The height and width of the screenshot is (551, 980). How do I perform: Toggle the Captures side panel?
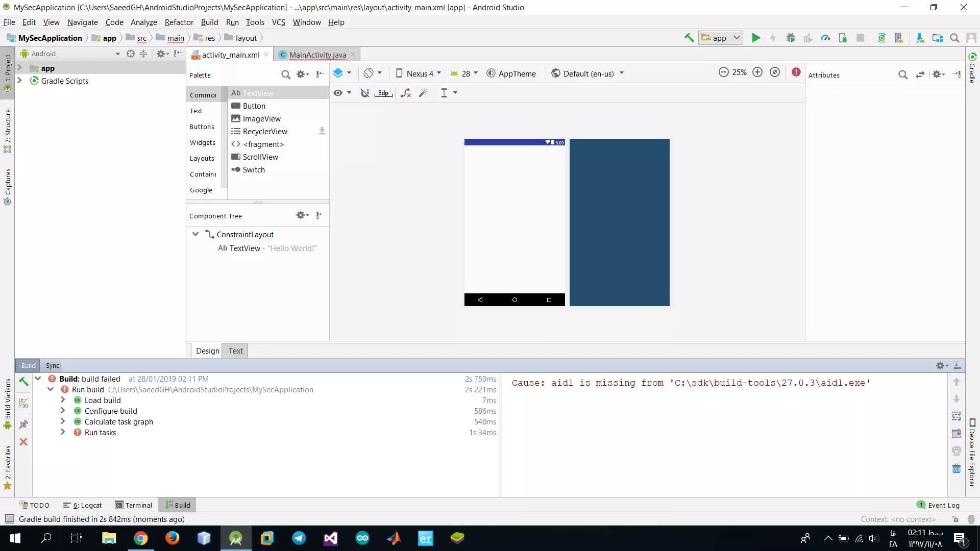[x=8, y=186]
